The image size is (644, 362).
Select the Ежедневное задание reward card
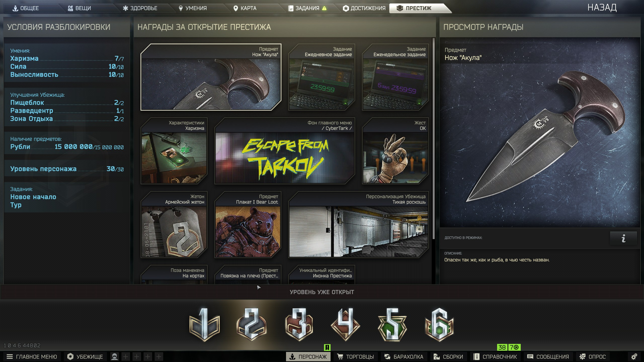(321, 77)
